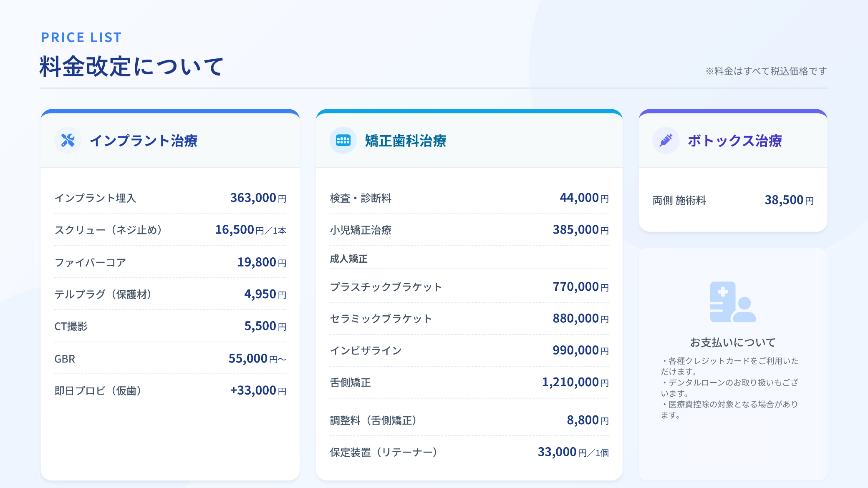
Task: Click the syringe icon beside ボトックス治療
Action: click(x=666, y=140)
